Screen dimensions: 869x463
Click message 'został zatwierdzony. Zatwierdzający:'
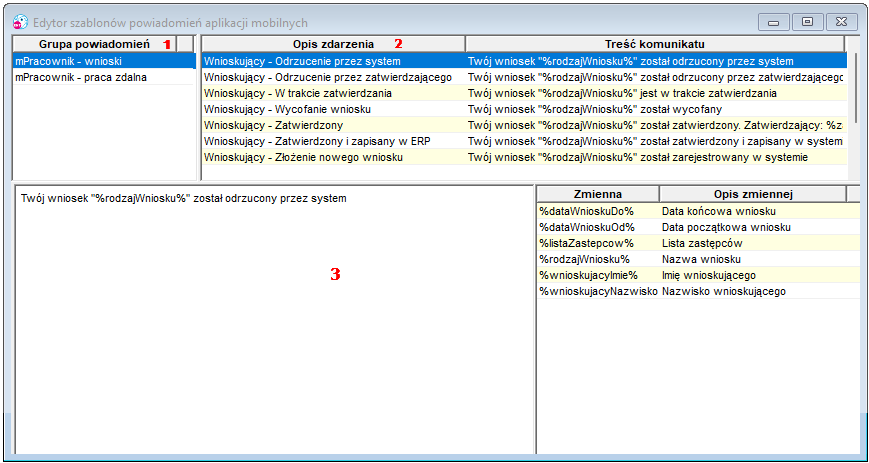[657, 125]
